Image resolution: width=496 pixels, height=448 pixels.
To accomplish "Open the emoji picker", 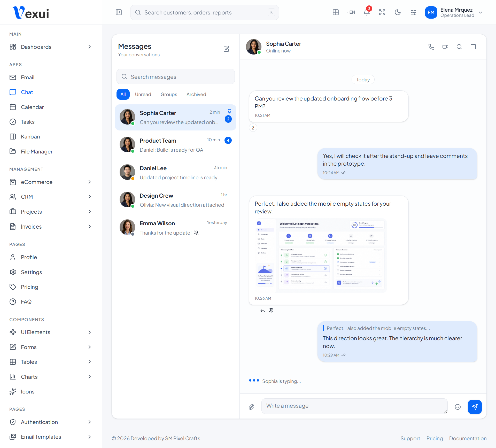I will pos(458,407).
